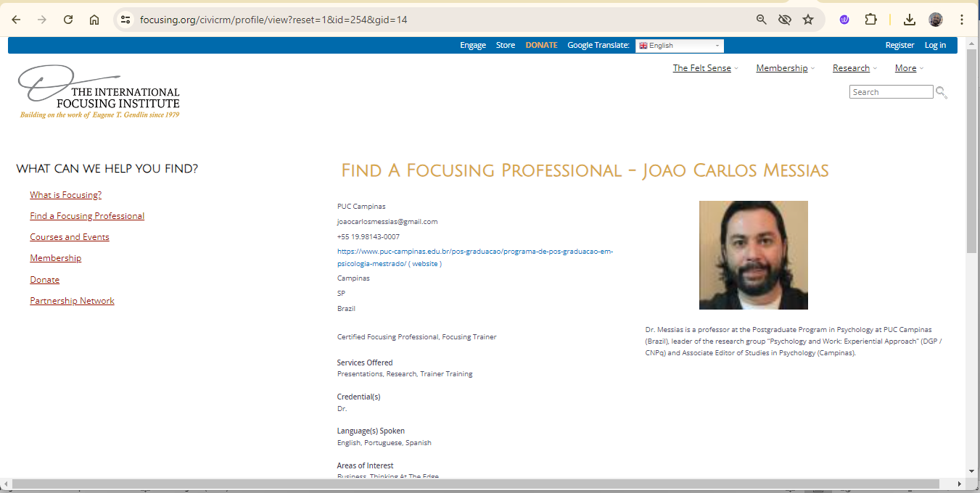This screenshot has height=493, width=980.
Task: Go back to previous page
Action: click(x=16, y=20)
